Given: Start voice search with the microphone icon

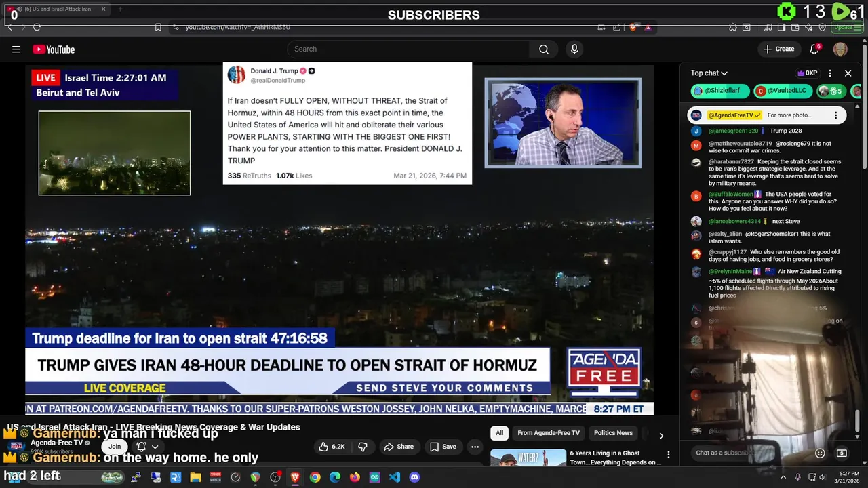Looking at the screenshot, I should 574,49.
